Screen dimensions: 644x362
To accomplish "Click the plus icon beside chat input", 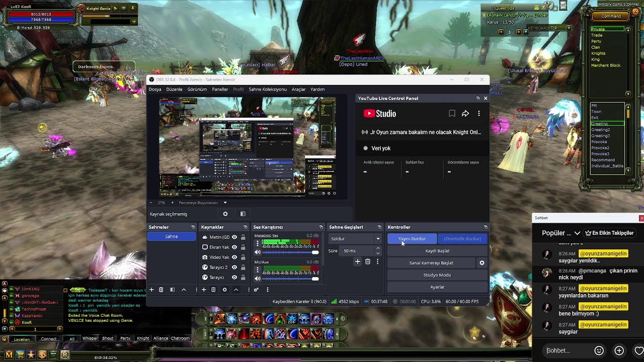I will [619, 350].
